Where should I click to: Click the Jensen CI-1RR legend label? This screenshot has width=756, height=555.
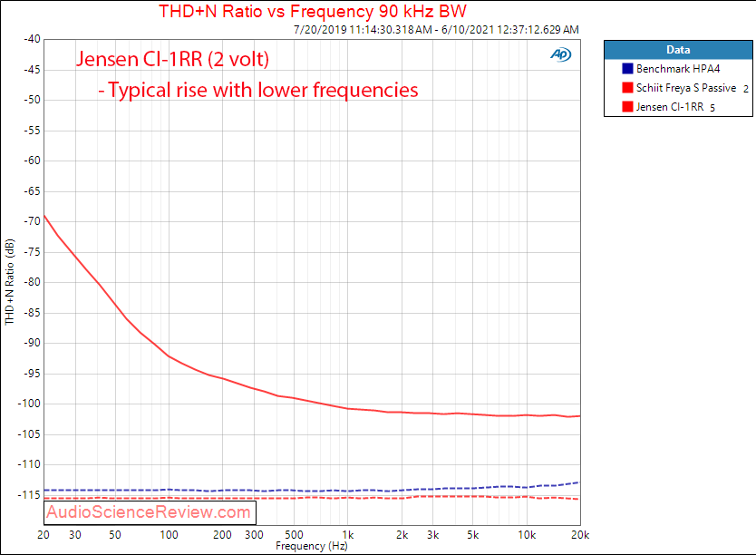670,107
